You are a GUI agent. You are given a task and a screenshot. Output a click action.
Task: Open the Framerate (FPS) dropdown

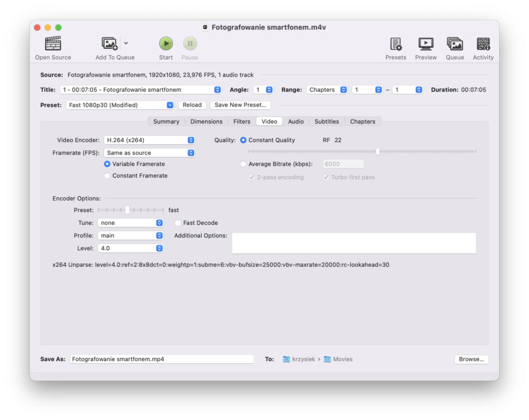(x=149, y=153)
